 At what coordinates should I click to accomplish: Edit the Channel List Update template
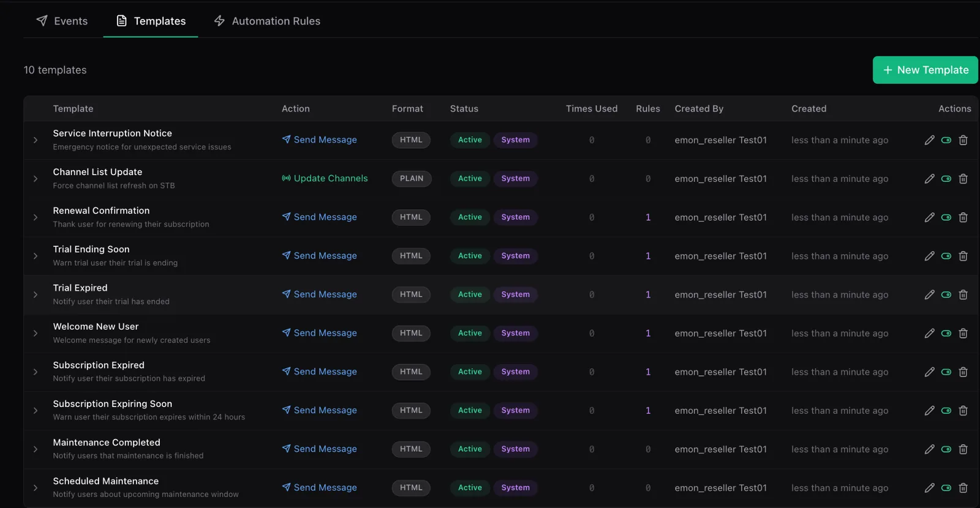tap(929, 179)
